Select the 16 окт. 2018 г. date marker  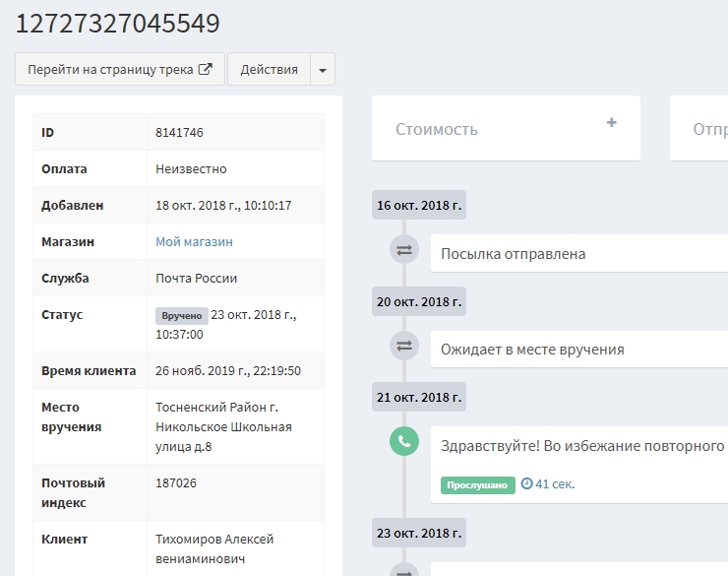pyautogui.click(x=419, y=205)
